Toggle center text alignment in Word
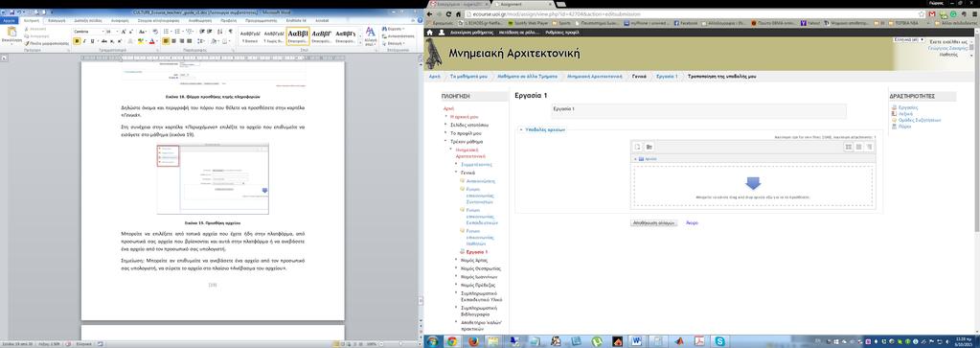 point(173,41)
